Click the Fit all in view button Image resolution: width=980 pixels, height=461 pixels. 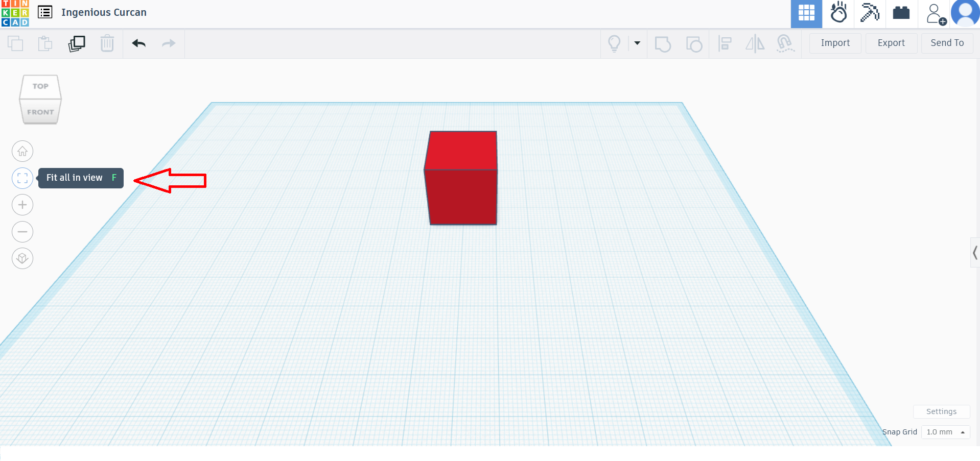[x=22, y=178]
